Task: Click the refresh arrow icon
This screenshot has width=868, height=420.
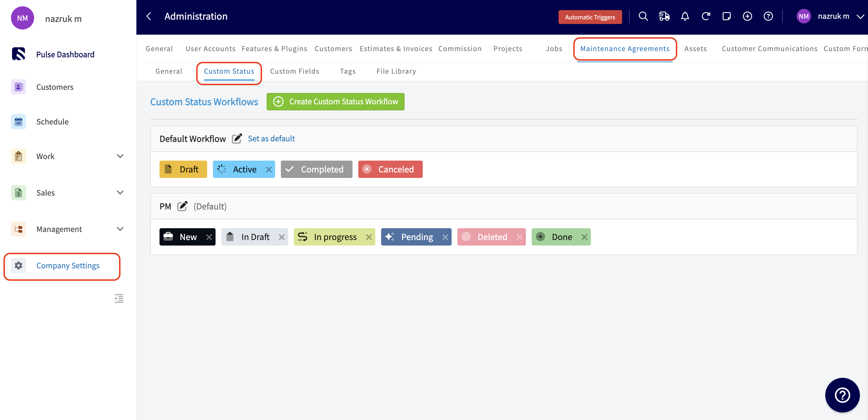Action: tap(706, 16)
